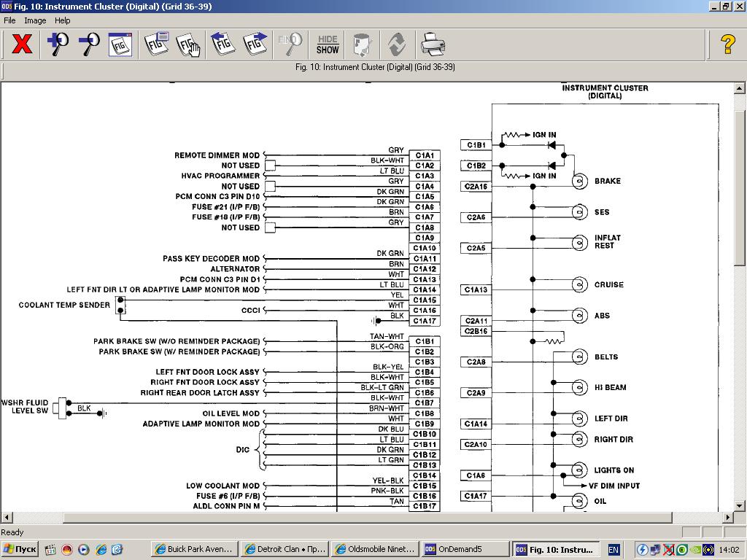Click the EN language indicator
The image size is (747, 560).
tap(614, 550)
